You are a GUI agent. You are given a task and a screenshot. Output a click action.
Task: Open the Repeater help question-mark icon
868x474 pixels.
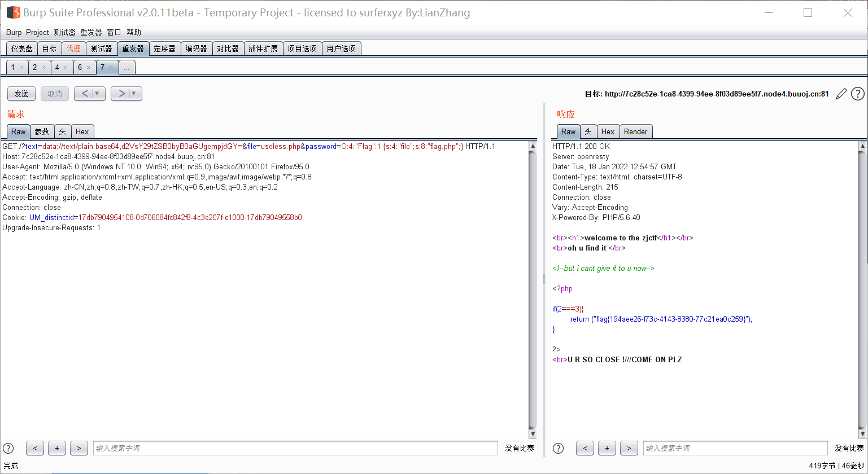point(857,94)
